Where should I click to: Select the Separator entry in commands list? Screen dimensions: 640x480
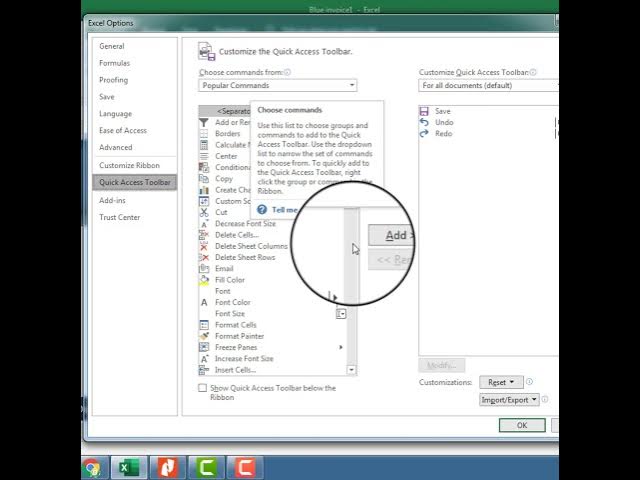tap(224, 111)
